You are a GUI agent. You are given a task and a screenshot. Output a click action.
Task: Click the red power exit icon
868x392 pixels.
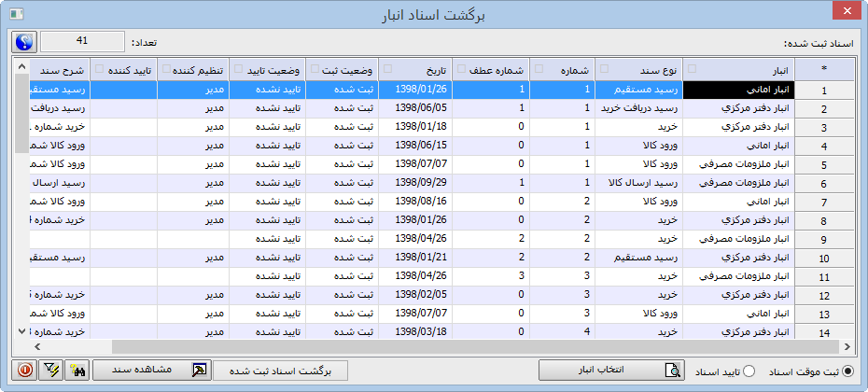[x=25, y=371]
